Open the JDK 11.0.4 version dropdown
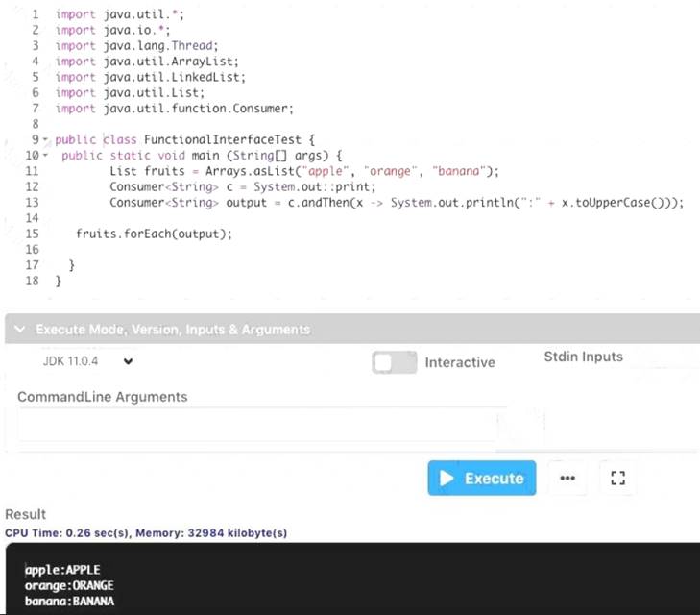The height and width of the screenshot is (615, 700). tap(88, 362)
